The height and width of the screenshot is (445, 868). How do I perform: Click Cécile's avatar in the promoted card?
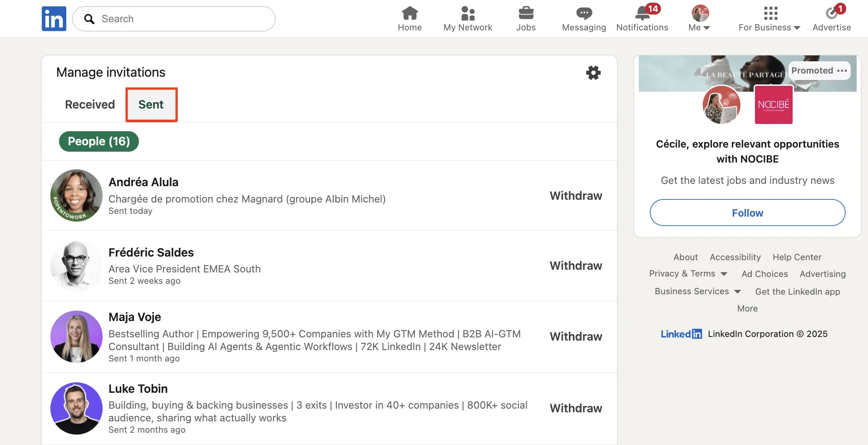click(721, 105)
